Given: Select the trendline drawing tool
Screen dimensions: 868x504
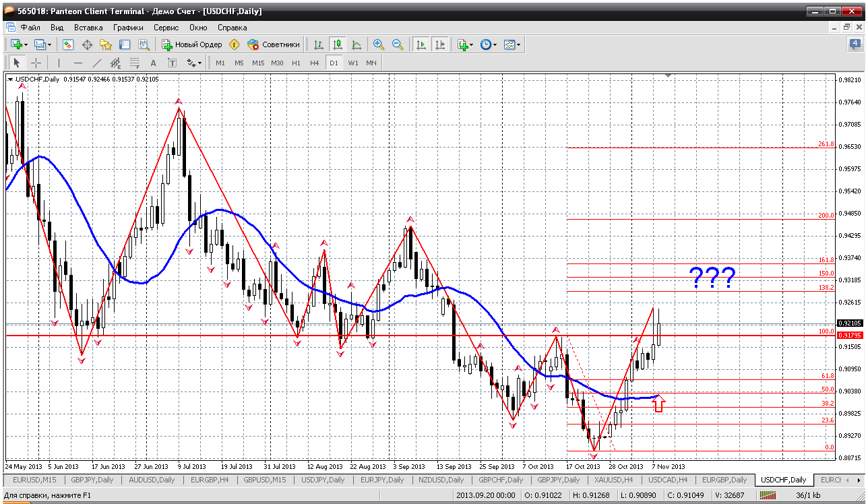Looking at the screenshot, I should pyautogui.click(x=96, y=63).
